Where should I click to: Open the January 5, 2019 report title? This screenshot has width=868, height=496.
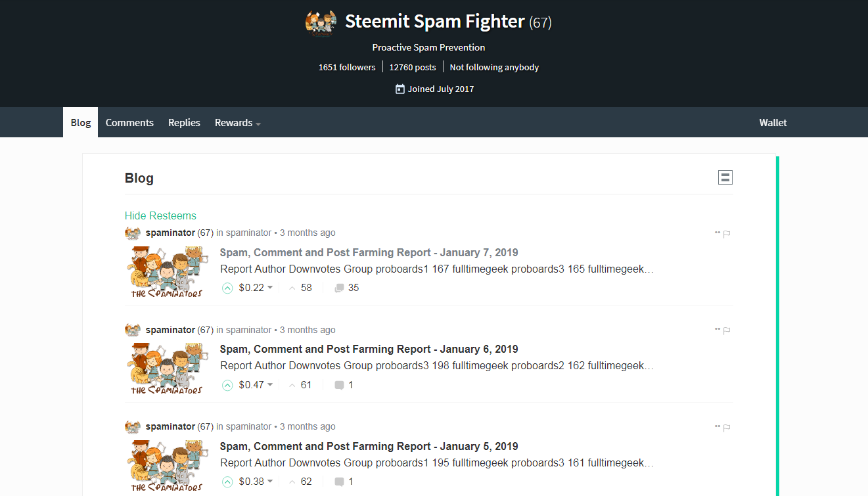pos(369,446)
